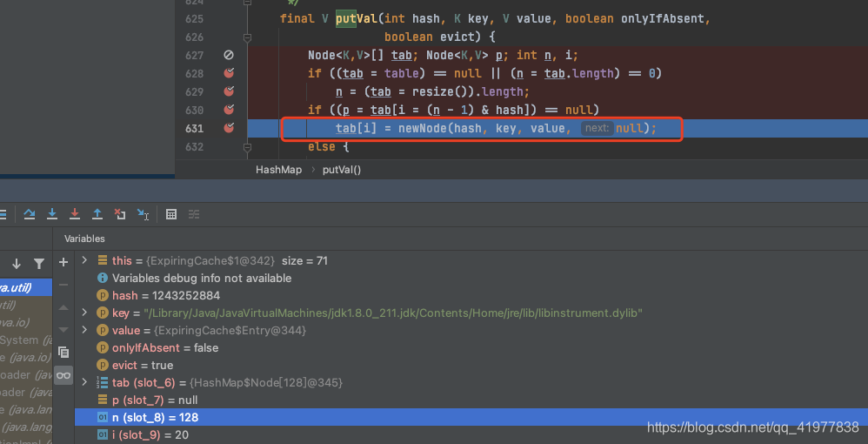Move watch up with triangle icon
Screen dimensions: 868x444
tap(63, 307)
